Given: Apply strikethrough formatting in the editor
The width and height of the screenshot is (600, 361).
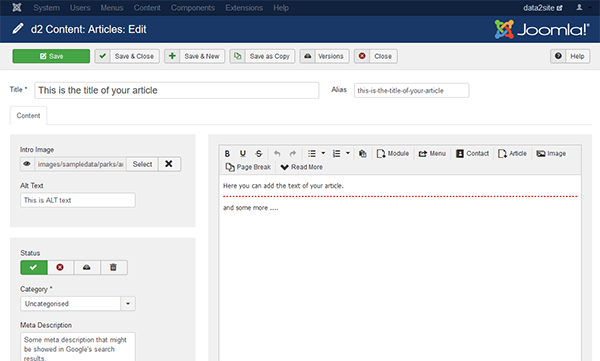Looking at the screenshot, I should click(259, 154).
